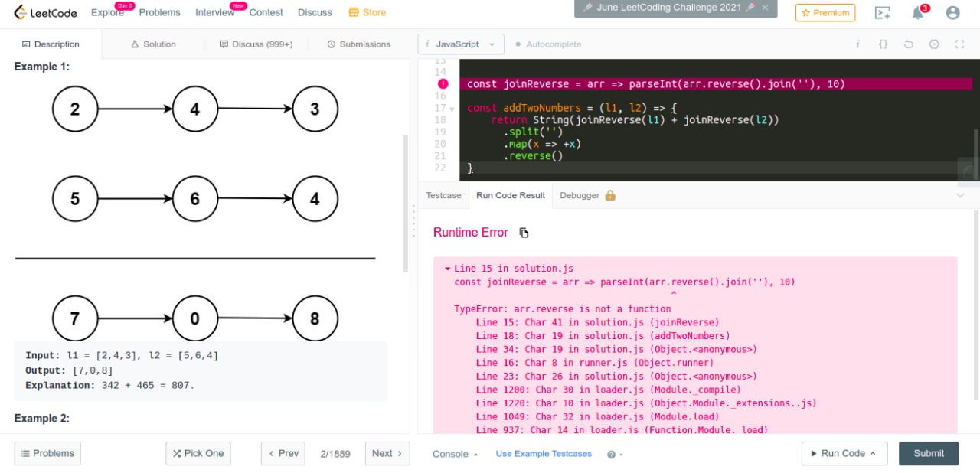980x473 pixels.
Task: Expand the Console panel
Action: 455,454
